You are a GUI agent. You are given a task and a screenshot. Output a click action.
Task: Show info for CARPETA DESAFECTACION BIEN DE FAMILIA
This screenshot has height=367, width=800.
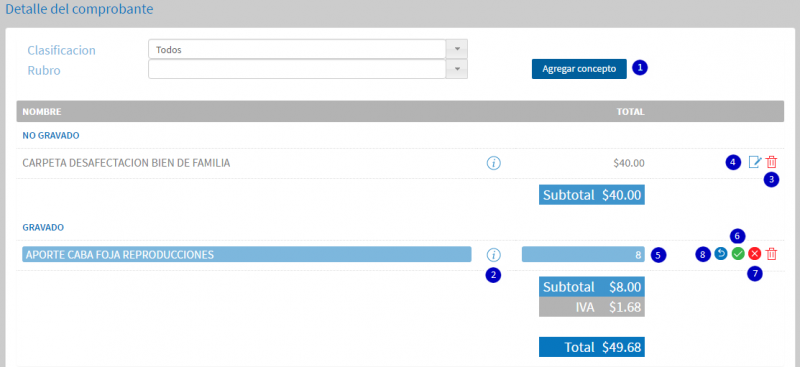point(493,163)
